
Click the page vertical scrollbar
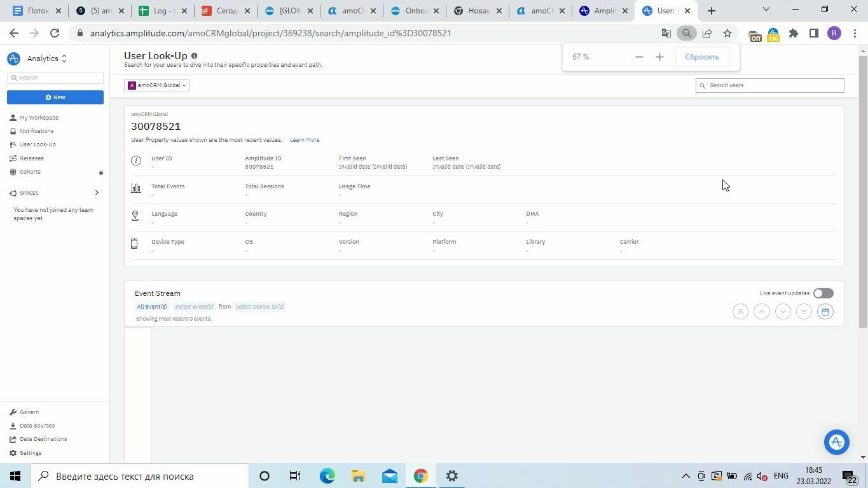click(x=863, y=191)
